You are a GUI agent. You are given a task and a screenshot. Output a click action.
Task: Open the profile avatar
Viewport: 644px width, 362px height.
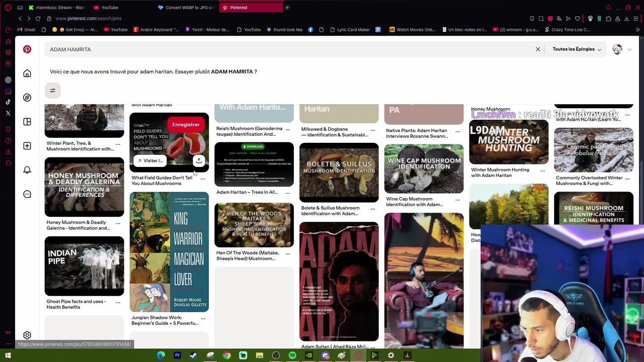coord(617,49)
